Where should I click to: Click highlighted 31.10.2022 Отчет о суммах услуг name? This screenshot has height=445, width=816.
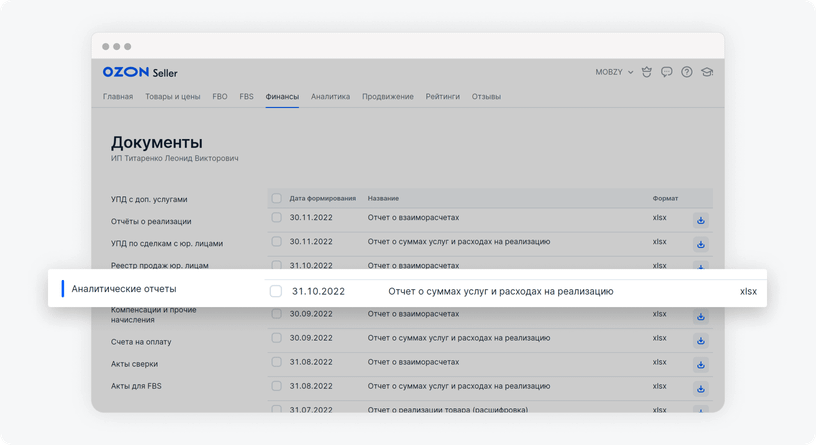click(x=501, y=291)
